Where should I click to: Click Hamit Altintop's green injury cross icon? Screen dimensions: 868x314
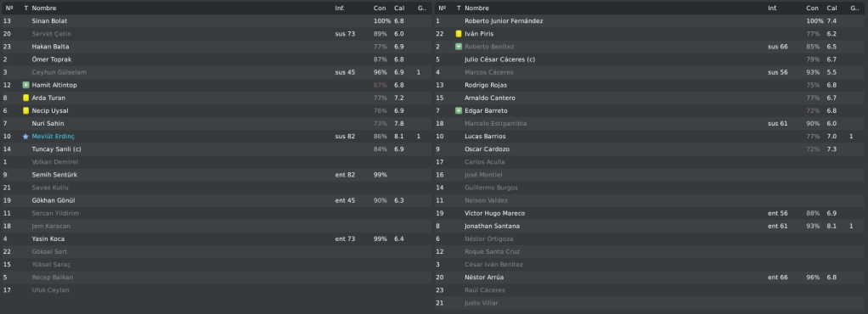(25, 85)
